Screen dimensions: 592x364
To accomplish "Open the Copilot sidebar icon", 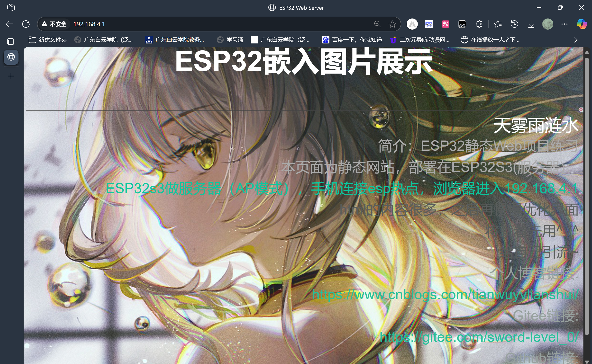I will (x=582, y=24).
